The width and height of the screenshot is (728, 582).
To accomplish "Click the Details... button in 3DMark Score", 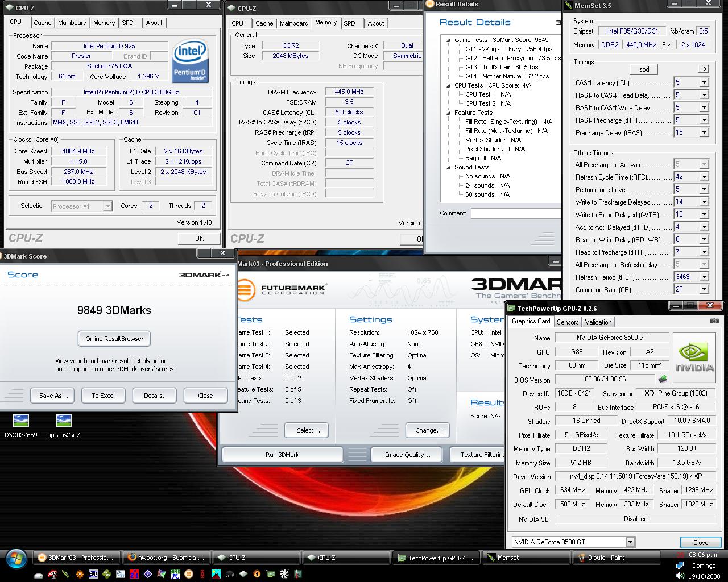I will point(156,396).
